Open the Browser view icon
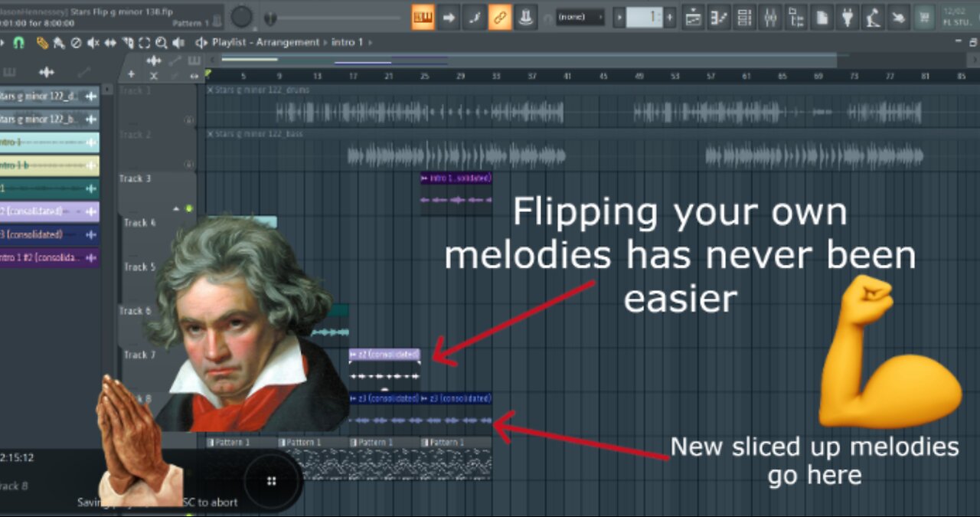This screenshot has width=980, height=517. [795, 16]
